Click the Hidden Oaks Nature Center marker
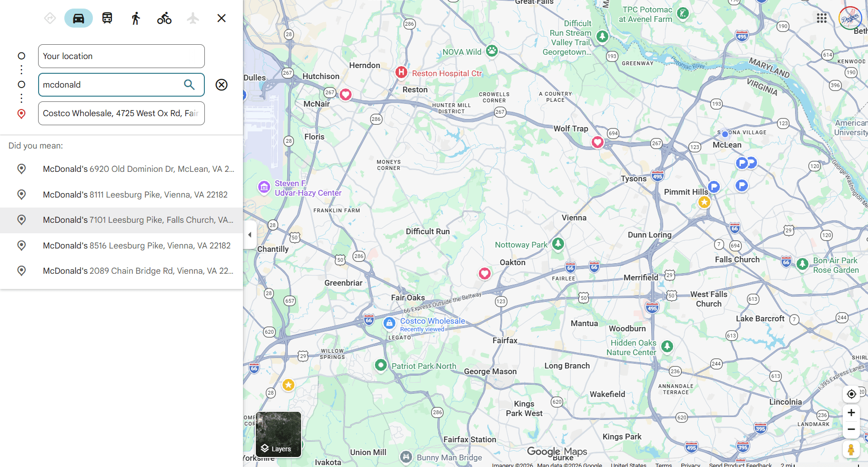This screenshot has height=467, width=868. pyautogui.click(x=667, y=346)
